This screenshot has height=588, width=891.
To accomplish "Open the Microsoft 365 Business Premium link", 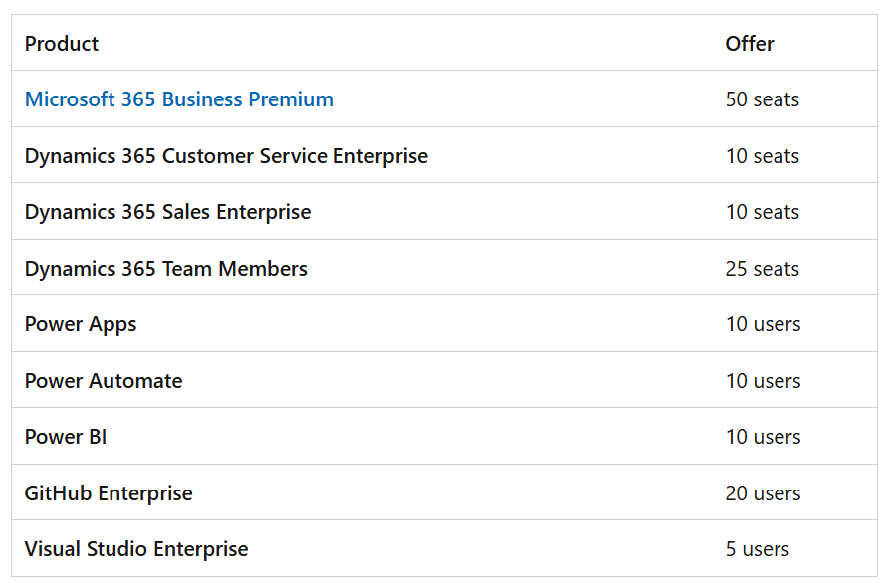I will click(179, 99).
